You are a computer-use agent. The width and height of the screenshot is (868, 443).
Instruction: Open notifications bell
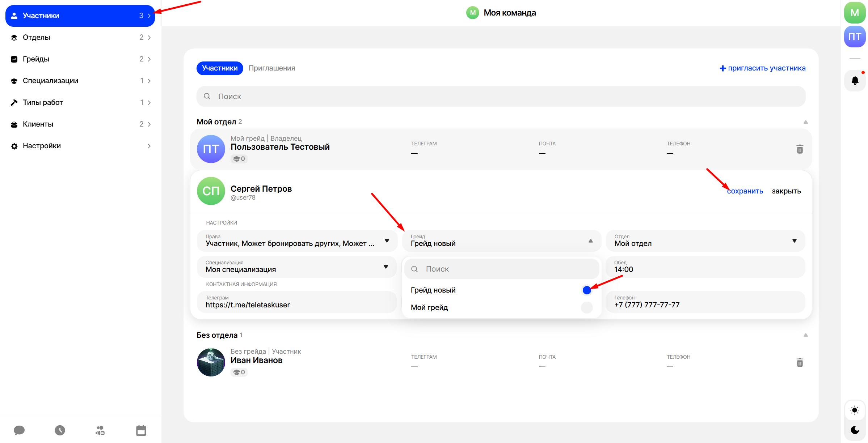pos(855,81)
